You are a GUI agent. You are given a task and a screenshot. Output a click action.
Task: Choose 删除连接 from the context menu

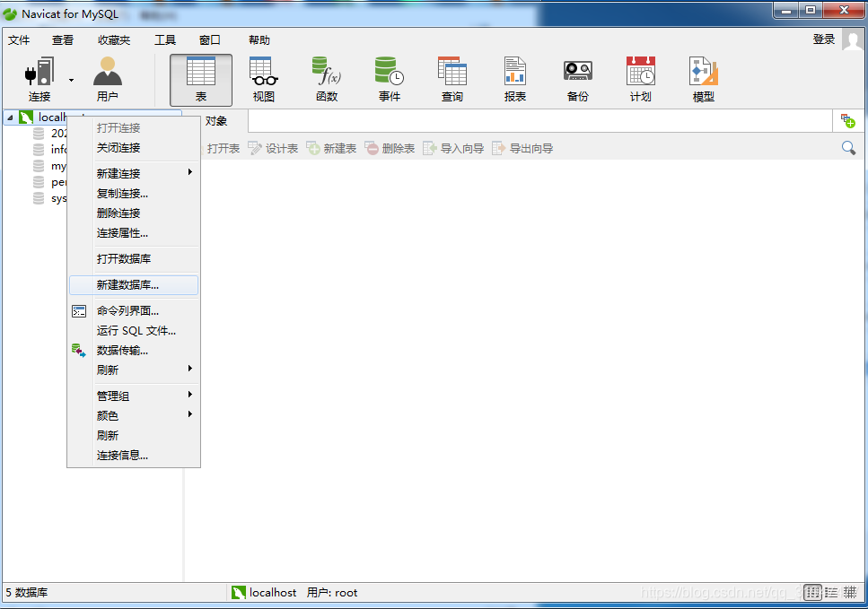pos(134,213)
